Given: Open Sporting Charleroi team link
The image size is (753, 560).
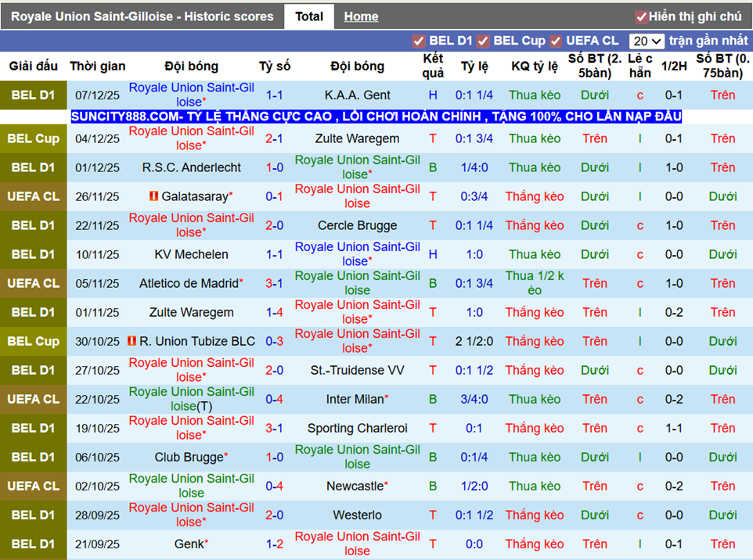Looking at the screenshot, I should point(357,428).
